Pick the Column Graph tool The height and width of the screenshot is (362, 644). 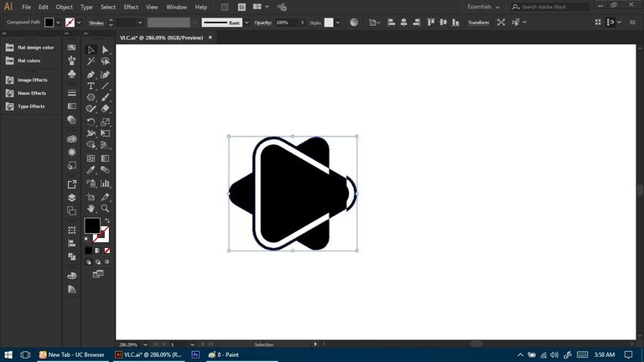pos(105,184)
